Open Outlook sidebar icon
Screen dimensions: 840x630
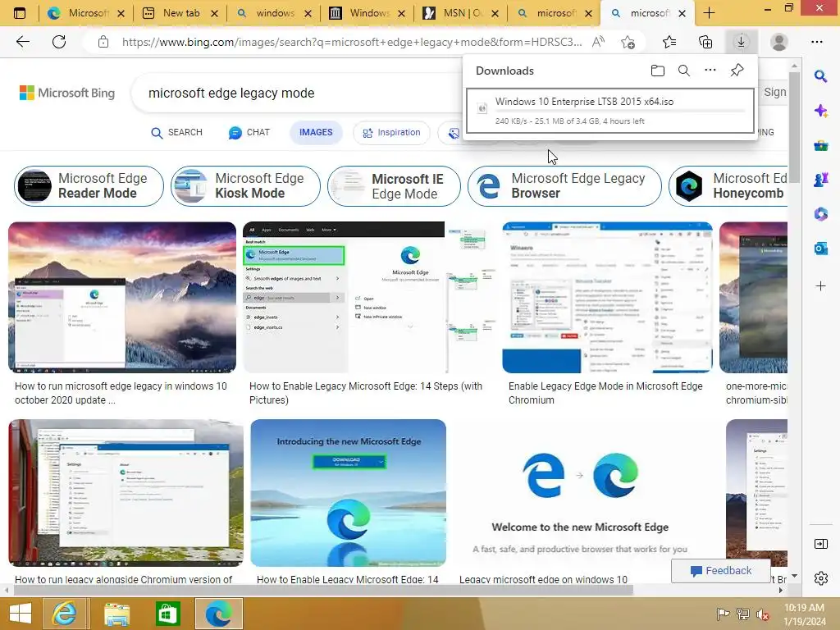point(820,249)
